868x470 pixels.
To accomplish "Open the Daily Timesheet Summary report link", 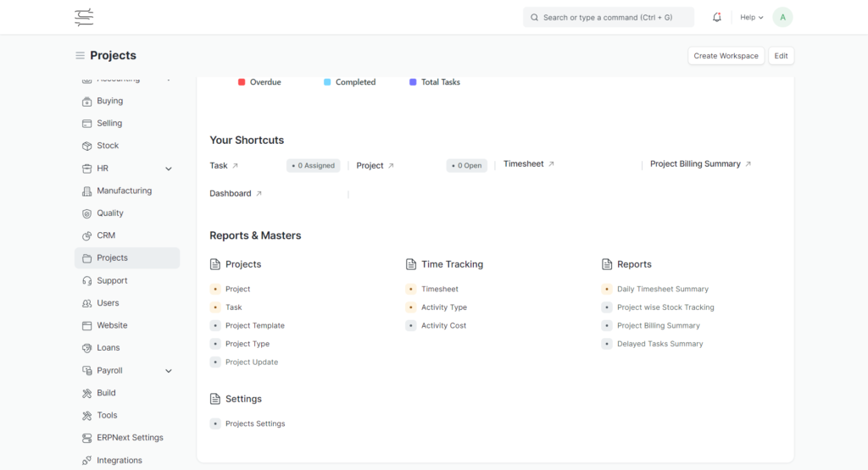I will click(x=662, y=289).
